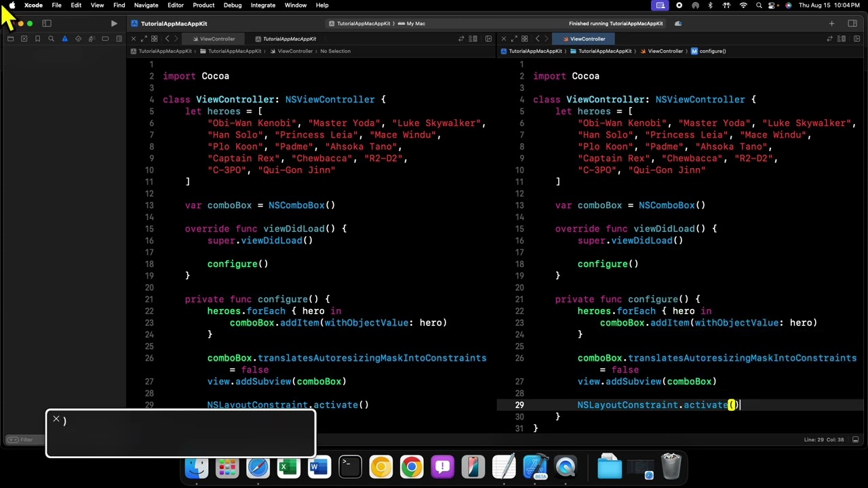Open the Product menu
The width and height of the screenshot is (868, 488).
coord(203,5)
